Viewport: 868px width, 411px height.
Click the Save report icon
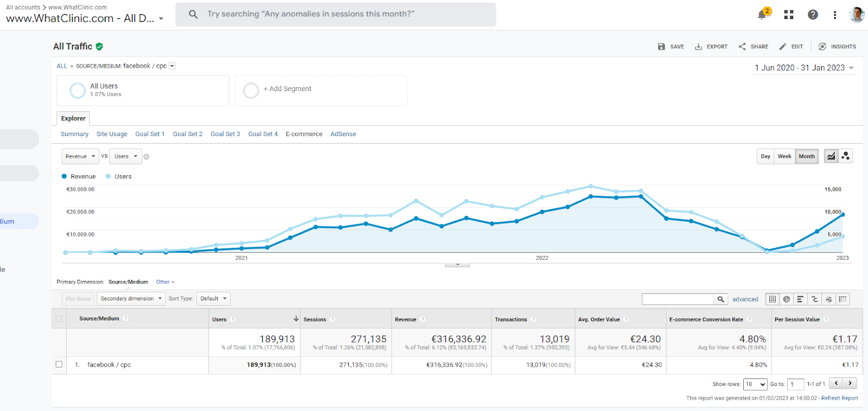(x=661, y=47)
